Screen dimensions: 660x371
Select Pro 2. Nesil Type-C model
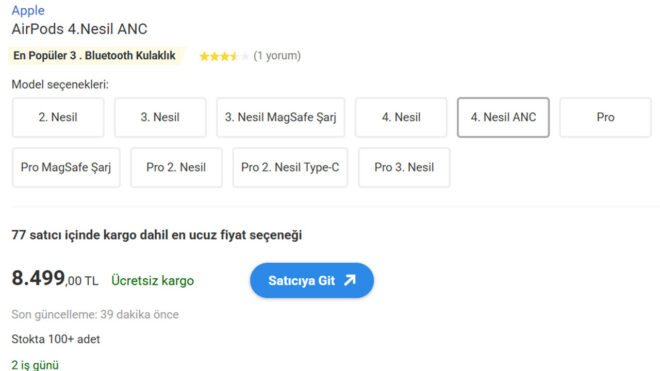(x=290, y=168)
